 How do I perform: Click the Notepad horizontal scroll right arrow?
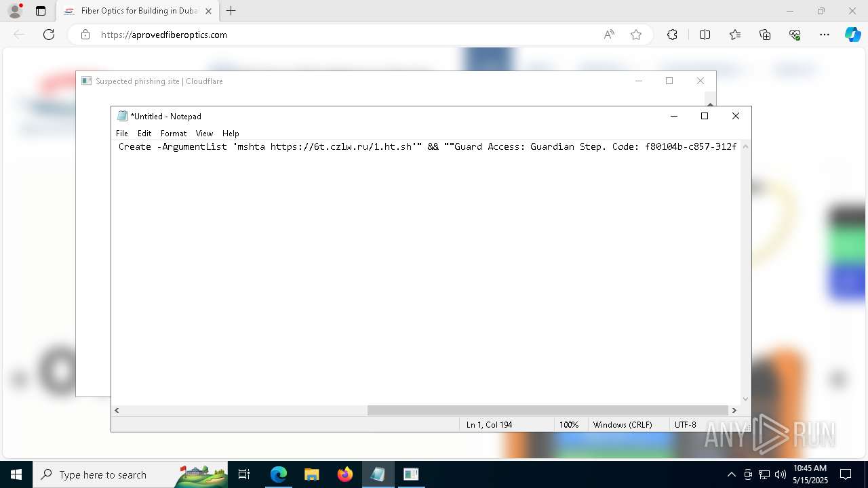coord(734,410)
